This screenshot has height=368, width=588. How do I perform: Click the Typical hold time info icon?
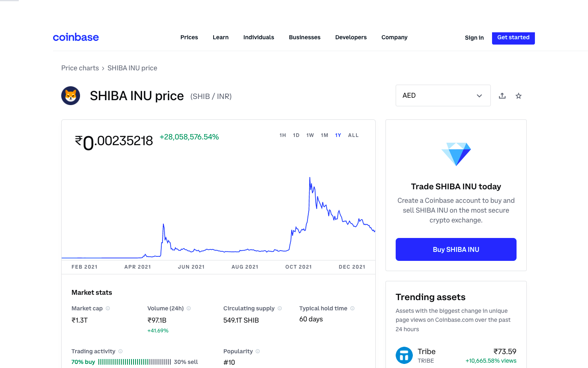tap(352, 308)
